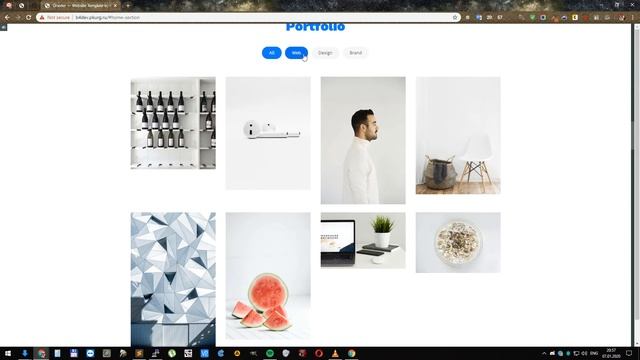This screenshot has width=640, height=360.
Task: Open the taskbar clock and date
Action: pos(611,353)
